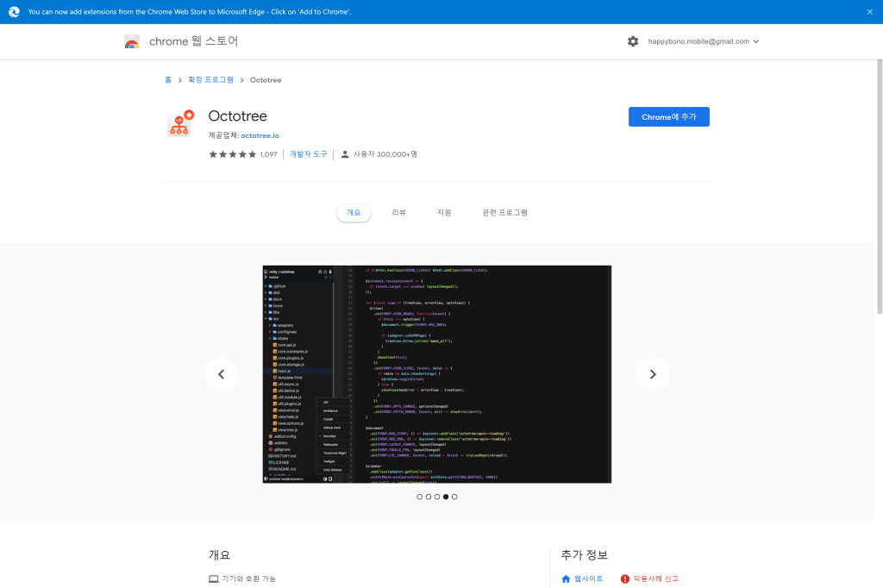The width and height of the screenshot is (883, 588).
Task: Click the user count person icon
Action: 345,154
